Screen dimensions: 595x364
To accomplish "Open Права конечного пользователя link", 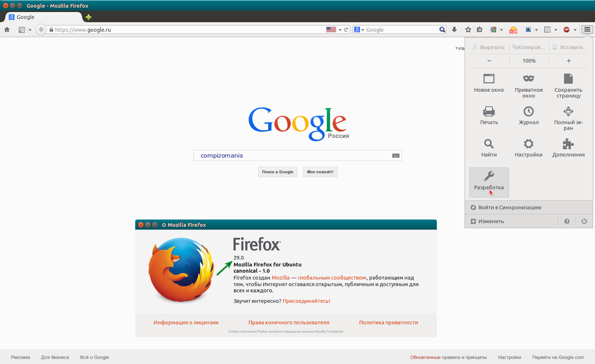I will pos(289,323).
